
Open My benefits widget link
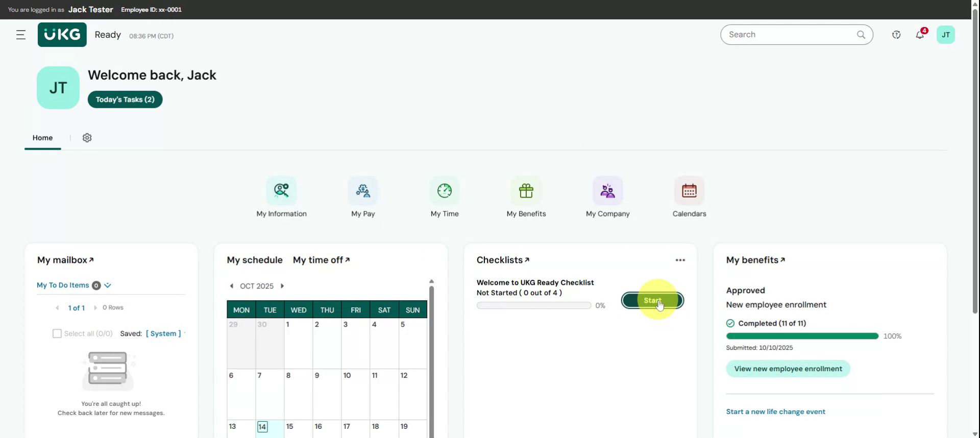click(x=756, y=260)
